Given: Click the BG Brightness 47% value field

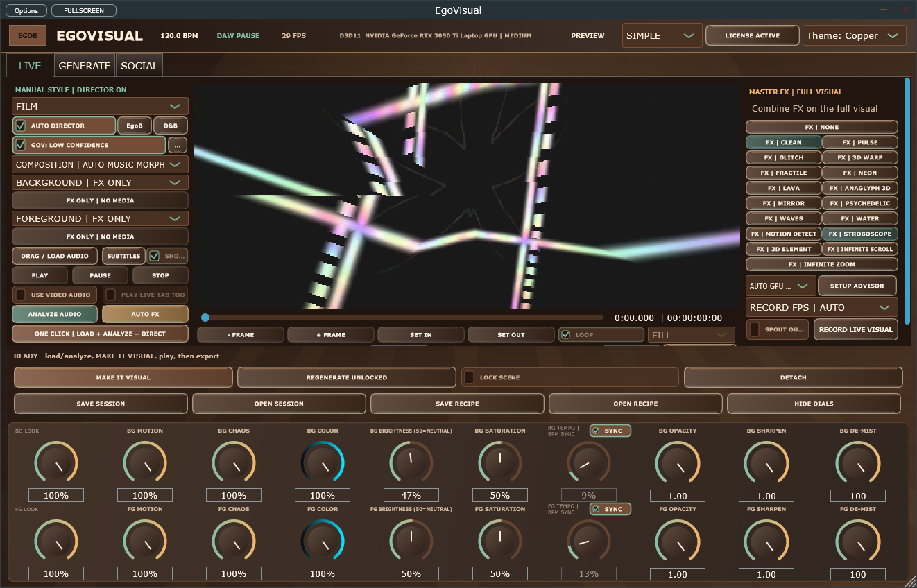Looking at the screenshot, I should 411,495.
